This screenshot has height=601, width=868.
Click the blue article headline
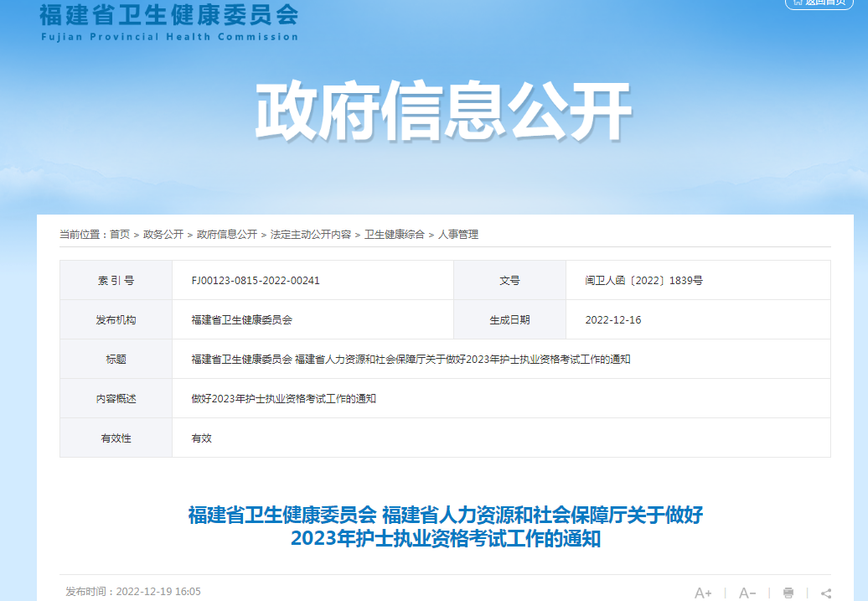tap(445, 526)
